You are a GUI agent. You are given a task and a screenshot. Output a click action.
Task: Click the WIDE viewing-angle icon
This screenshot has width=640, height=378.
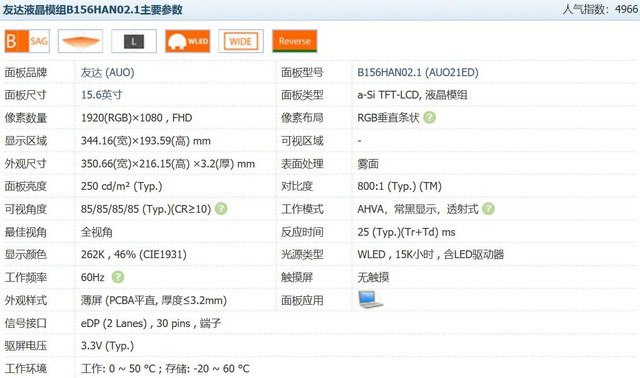coord(241,41)
